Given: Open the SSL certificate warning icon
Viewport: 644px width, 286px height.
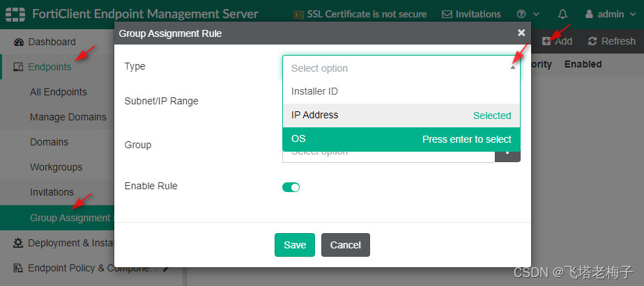Looking at the screenshot, I should (298, 15).
